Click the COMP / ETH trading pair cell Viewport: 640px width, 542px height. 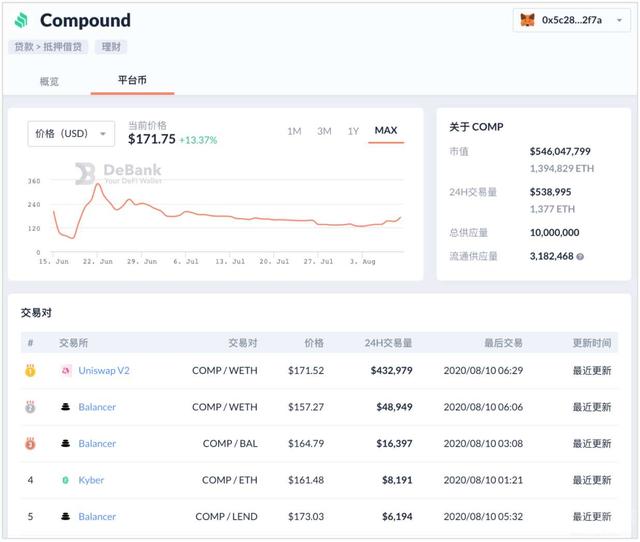pos(229,480)
